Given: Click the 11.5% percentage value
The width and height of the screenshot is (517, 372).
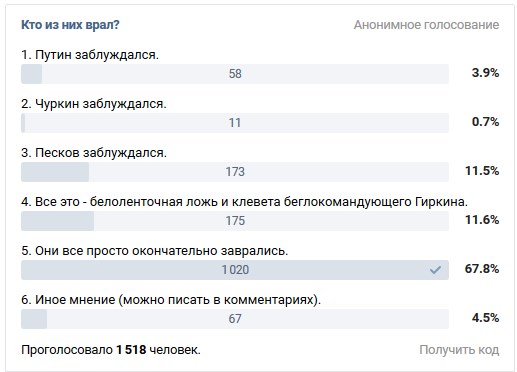Looking at the screenshot, I should [482, 171].
